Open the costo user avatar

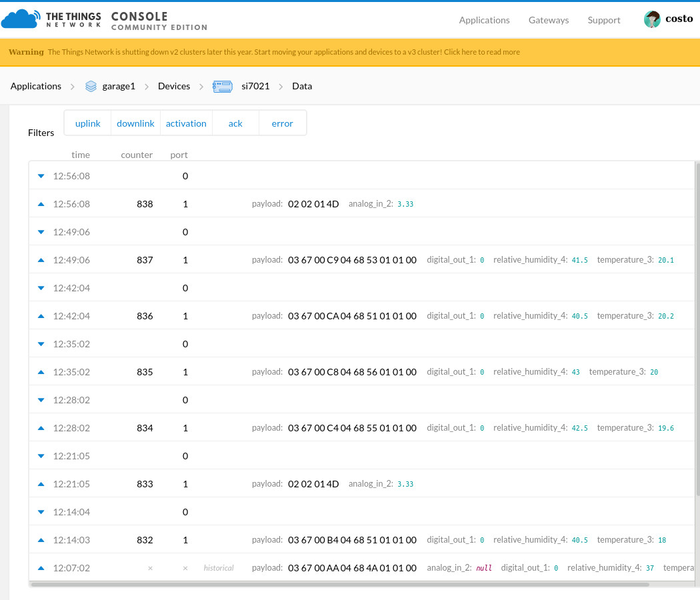tap(651, 20)
